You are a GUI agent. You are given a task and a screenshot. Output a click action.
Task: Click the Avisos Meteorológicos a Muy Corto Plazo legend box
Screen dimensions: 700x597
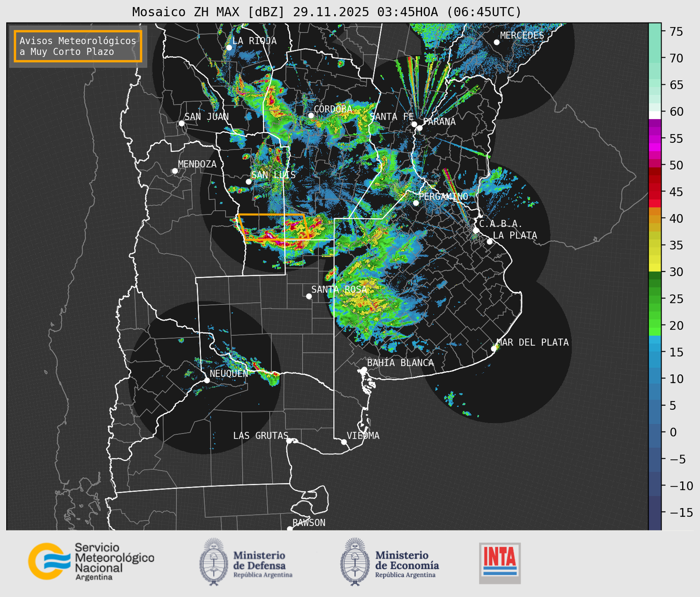[x=78, y=46]
